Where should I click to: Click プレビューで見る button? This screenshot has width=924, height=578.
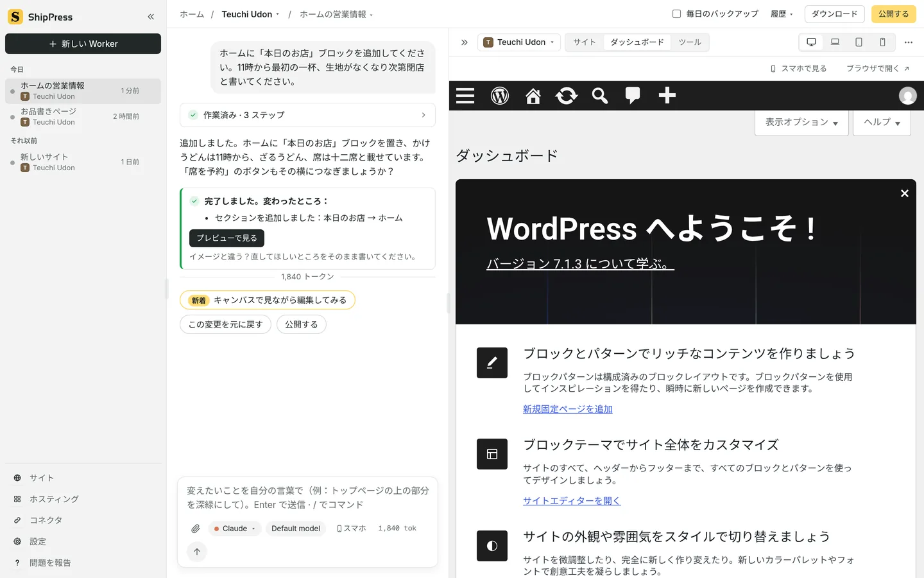(x=227, y=238)
